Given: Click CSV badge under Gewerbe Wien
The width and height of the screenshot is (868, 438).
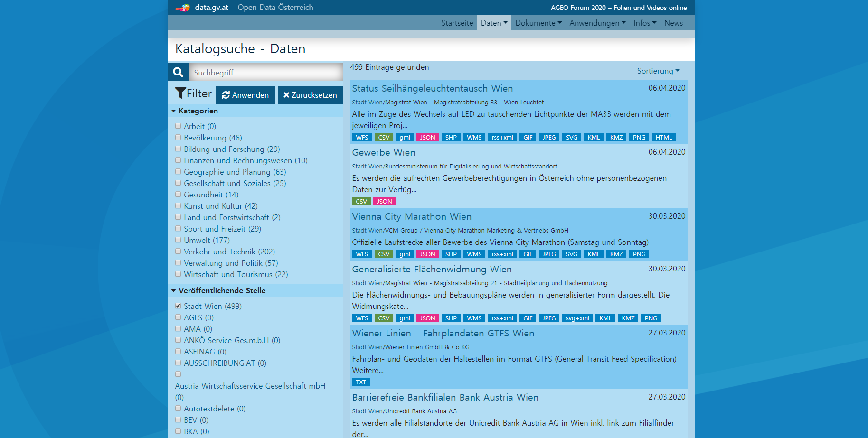Looking at the screenshot, I should [x=361, y=201].
